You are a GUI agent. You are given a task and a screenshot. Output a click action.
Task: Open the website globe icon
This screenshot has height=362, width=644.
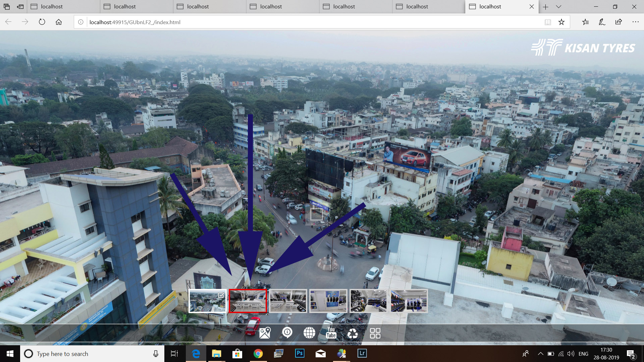pos(309,333)
